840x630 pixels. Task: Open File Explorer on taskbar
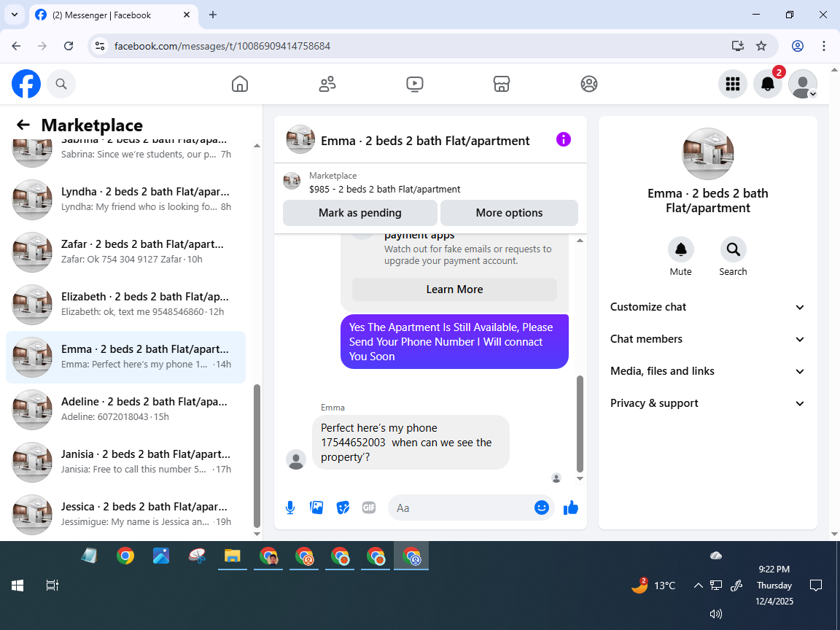(x=233, y=556)
